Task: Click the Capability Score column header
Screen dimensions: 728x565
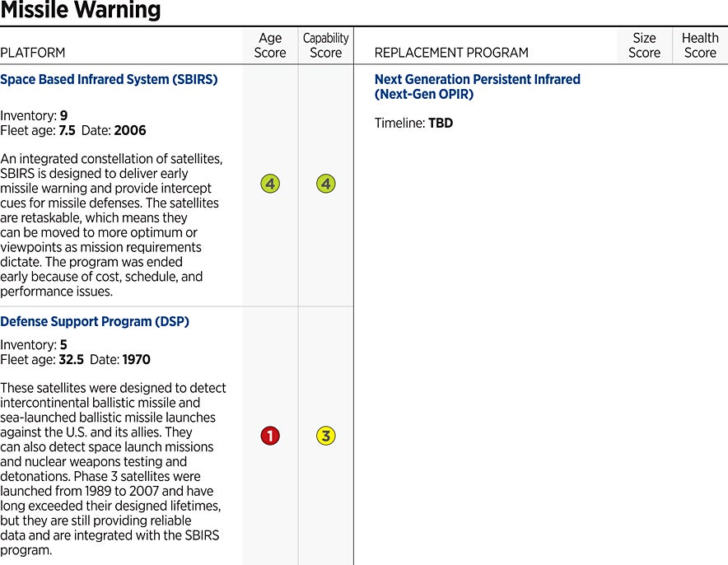Action: click(x=326, y=45)
